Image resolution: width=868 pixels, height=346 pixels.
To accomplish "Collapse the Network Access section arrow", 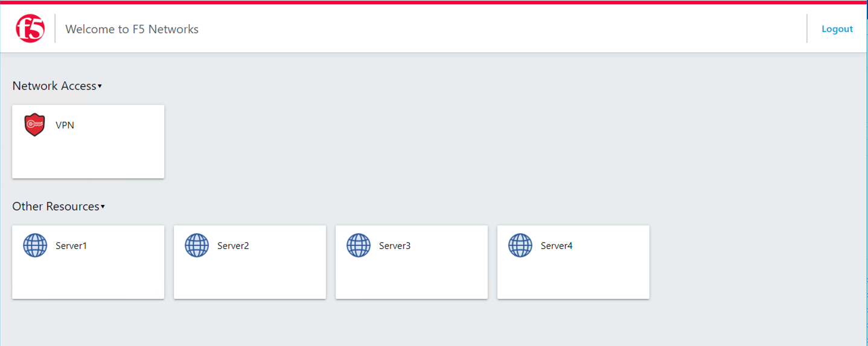I will pos(100,86).
